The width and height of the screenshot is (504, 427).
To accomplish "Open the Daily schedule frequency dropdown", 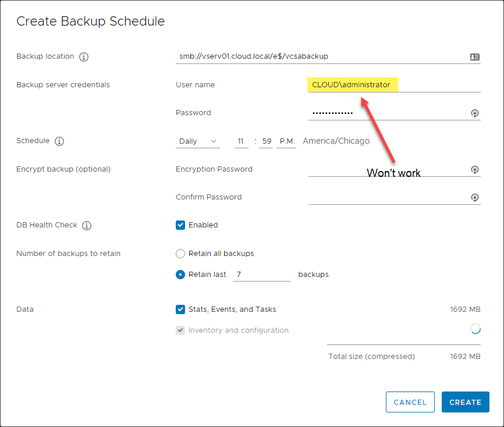I will 198,141.
